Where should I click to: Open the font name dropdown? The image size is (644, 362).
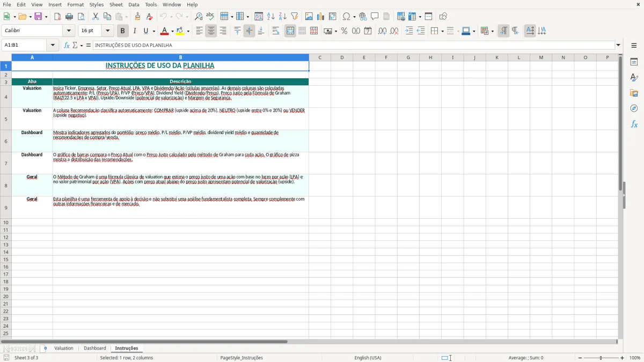[x=69, y=31]
